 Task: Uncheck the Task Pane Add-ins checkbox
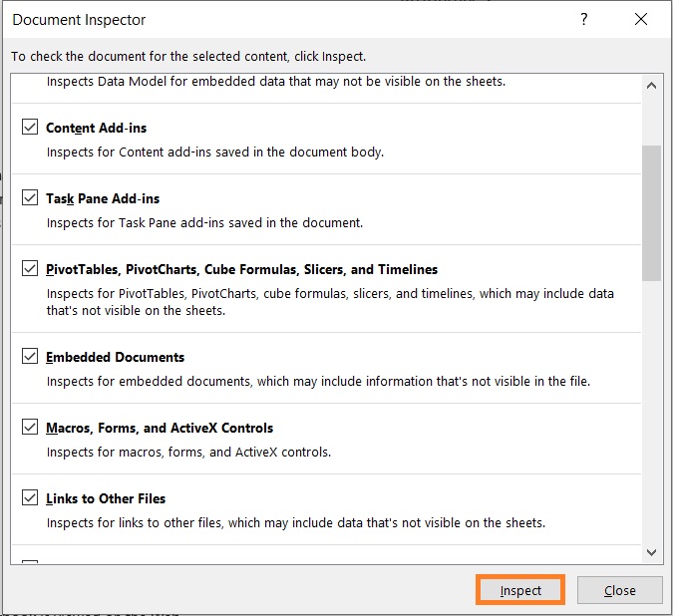pos(30,197)
